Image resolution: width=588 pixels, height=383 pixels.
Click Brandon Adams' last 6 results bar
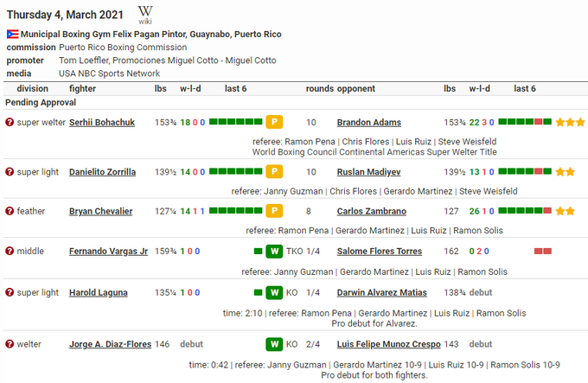pos(525,123)
